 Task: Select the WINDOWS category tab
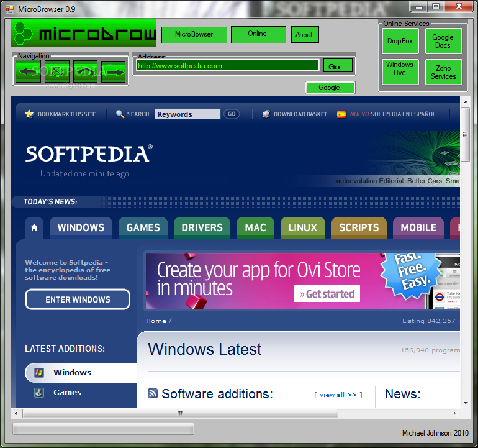click(x=81, y=227)
